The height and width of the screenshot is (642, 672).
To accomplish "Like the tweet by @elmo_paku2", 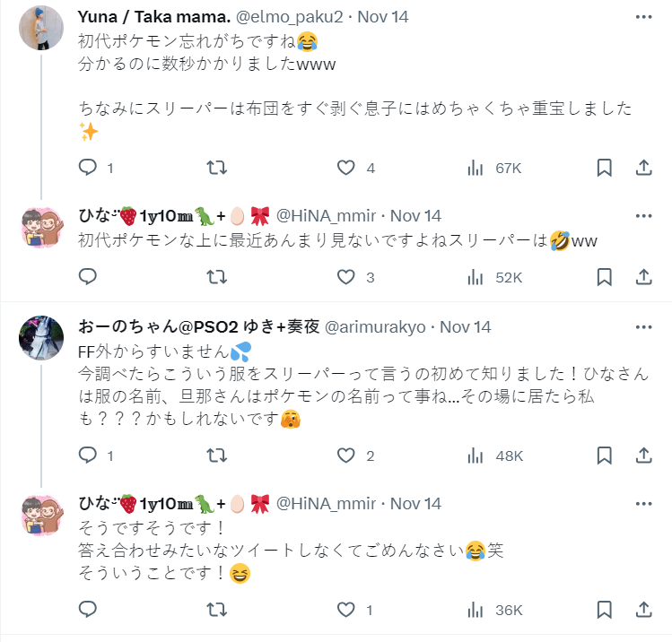I will (346, 168).
